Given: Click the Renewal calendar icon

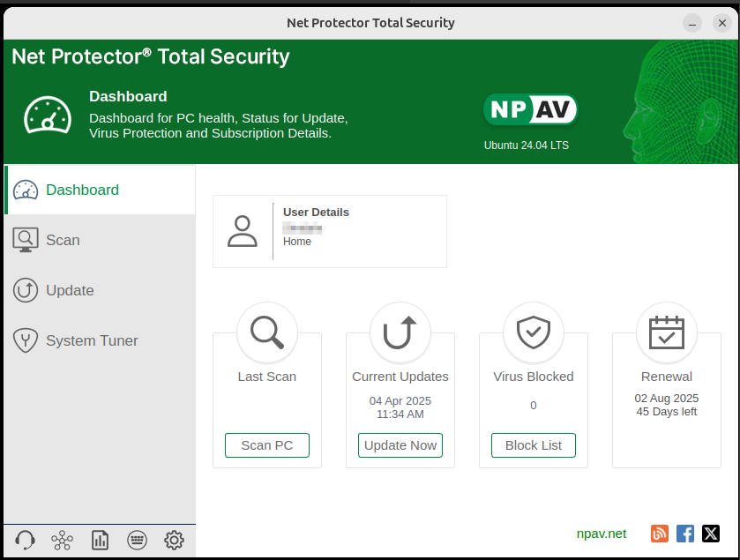Looking at the screenshot, I should (666, 332).
